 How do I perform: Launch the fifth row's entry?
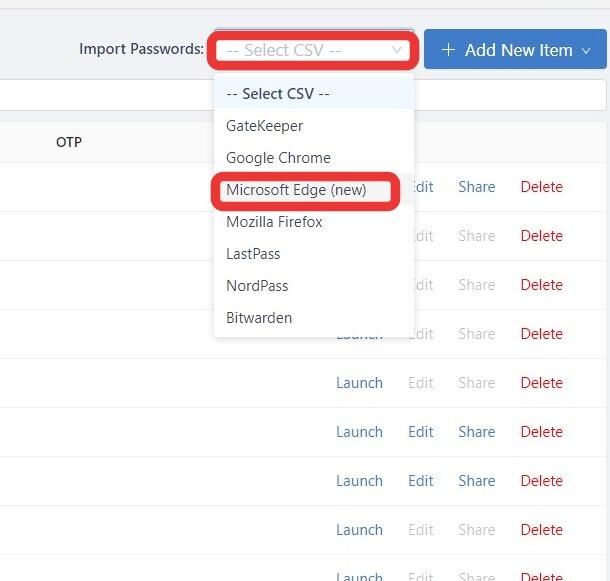pyautogui.click(x=359, y=383)
